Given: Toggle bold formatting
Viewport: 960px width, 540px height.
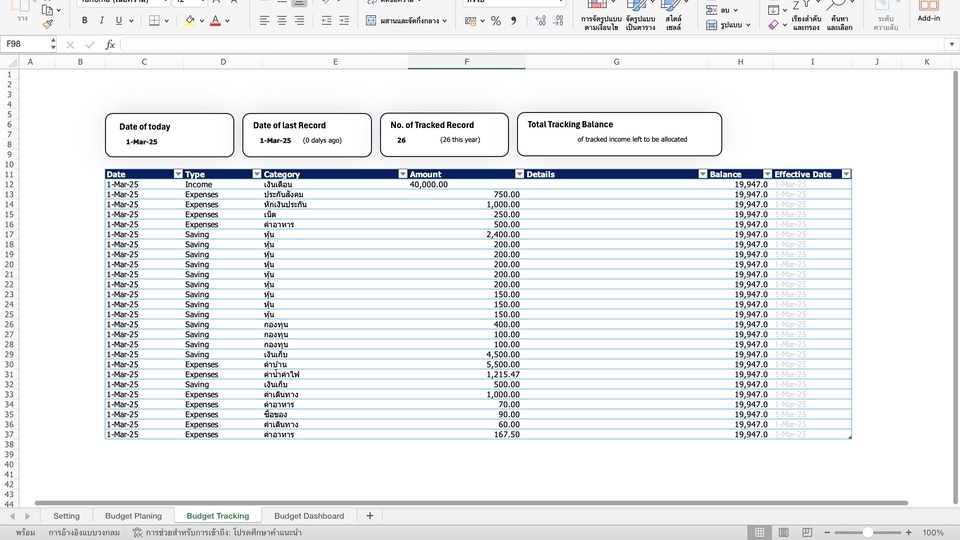Looking at the screenshot, I should [x=86, y=20].
